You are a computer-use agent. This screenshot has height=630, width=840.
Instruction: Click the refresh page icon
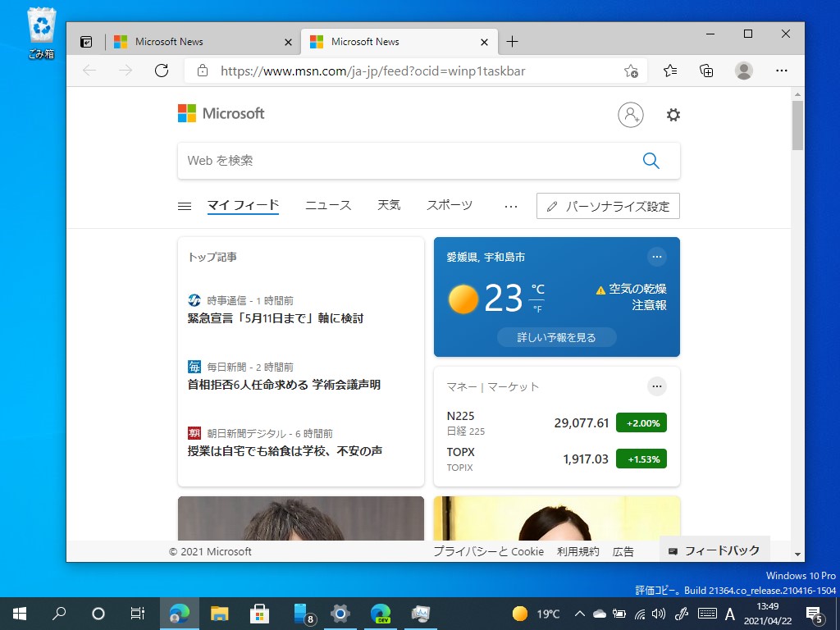coord(162,71)
